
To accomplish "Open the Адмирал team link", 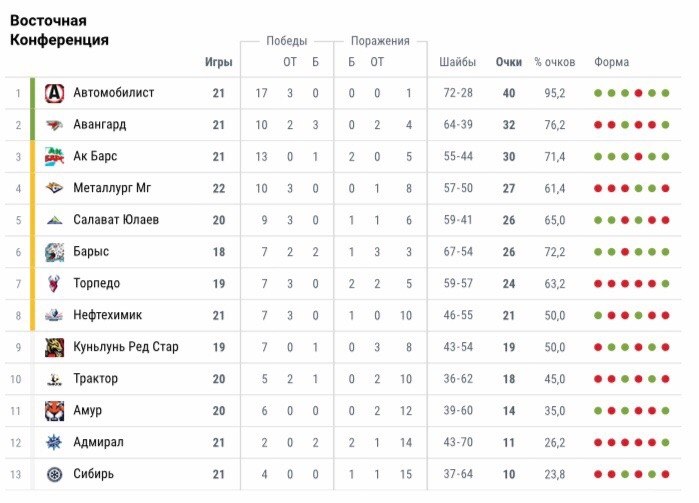I will pyautogui.click(x=98, y=442).
